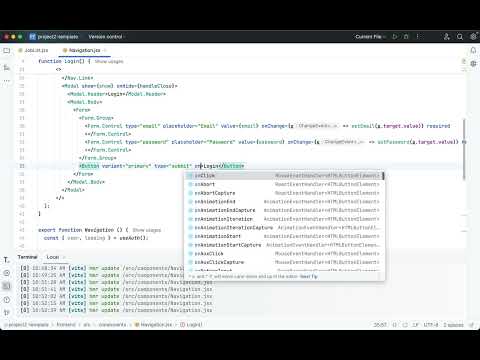This screenshot has height=360, width=480.
Task: Open the more actions kebab menu
Action: [x=417, y=37]
